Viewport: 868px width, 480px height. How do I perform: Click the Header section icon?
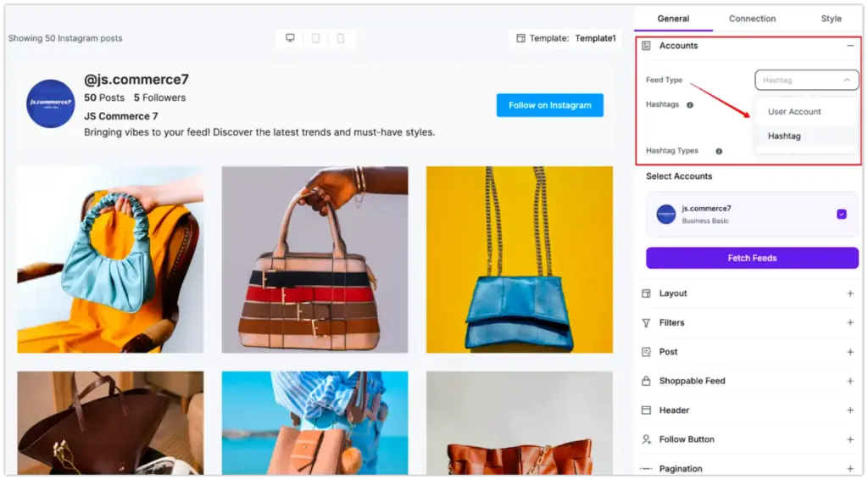click(x=646, y=410)
